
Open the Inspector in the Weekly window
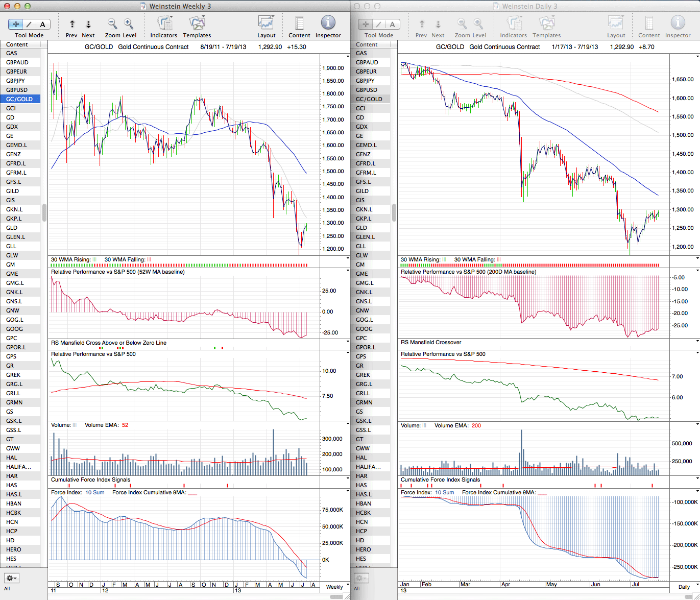click(328, 24)
